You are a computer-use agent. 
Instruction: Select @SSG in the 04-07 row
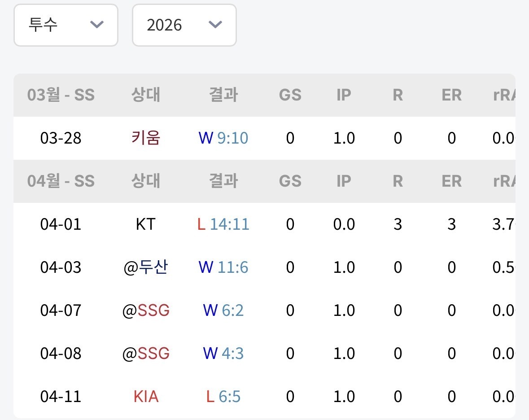tap(146, 311)
